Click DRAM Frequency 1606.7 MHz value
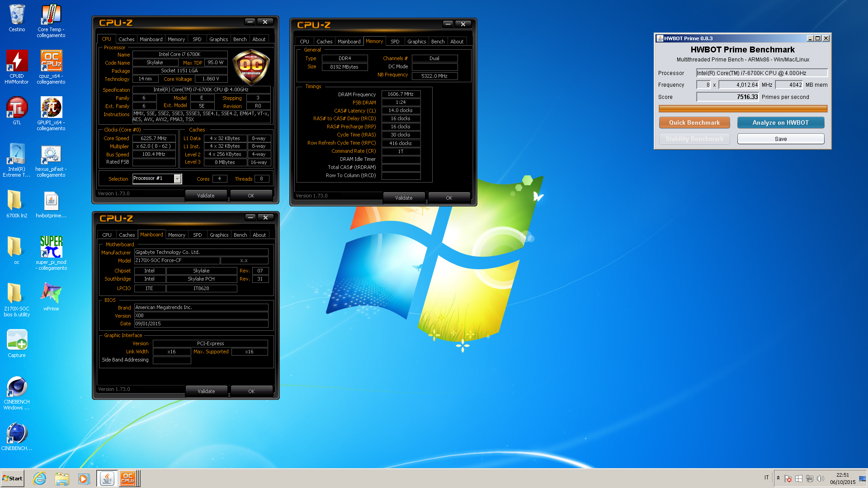Viewport: 868px width, 488px height. click(401, 94)
